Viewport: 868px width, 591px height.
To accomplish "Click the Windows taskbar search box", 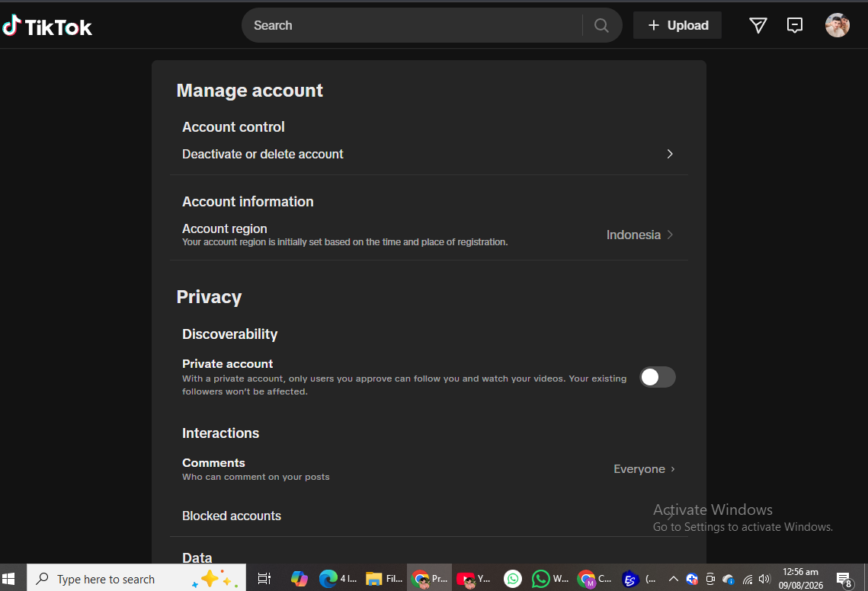I will tap(136, 579).
